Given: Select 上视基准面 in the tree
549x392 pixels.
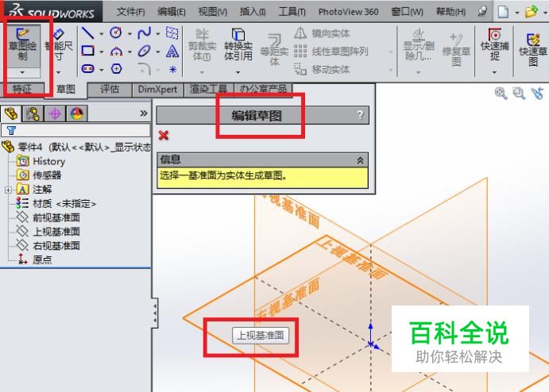Looking at the screenshot, I should [48, 232].
